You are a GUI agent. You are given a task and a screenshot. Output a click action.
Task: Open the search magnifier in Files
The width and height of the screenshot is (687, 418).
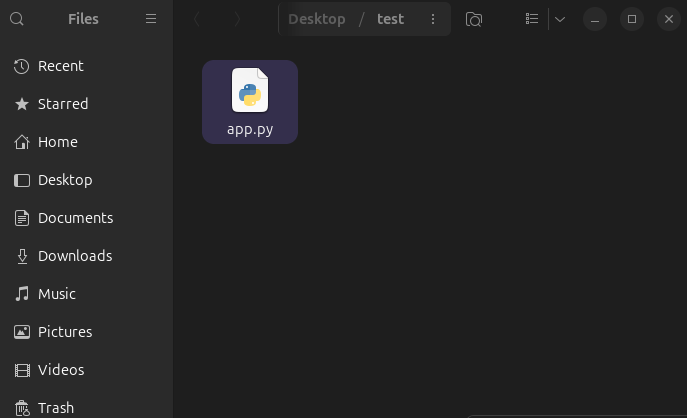point(17,19)
